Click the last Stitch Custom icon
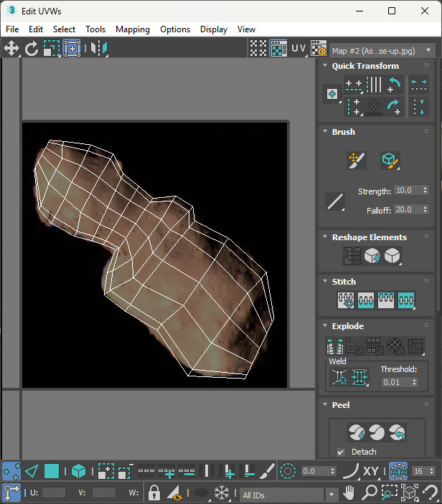442x504 pixels. (406, 300)
